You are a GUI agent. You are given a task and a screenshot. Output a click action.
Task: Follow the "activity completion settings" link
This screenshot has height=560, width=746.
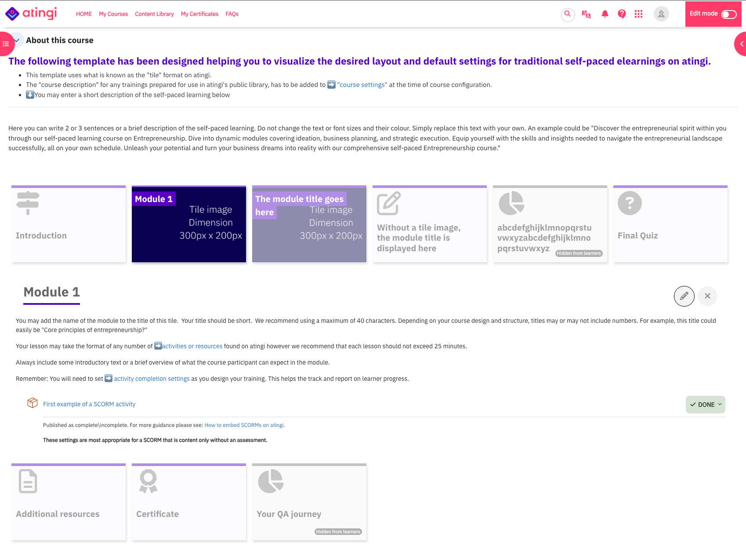tap(152, 379)
